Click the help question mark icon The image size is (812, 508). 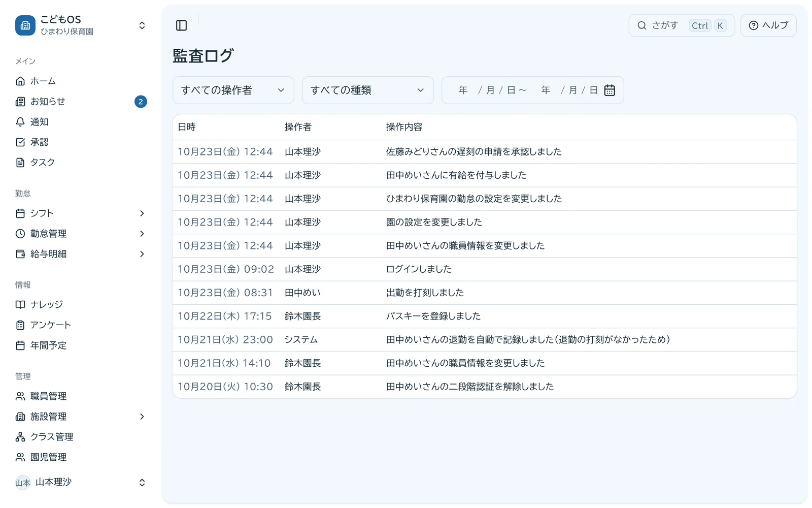754,25
